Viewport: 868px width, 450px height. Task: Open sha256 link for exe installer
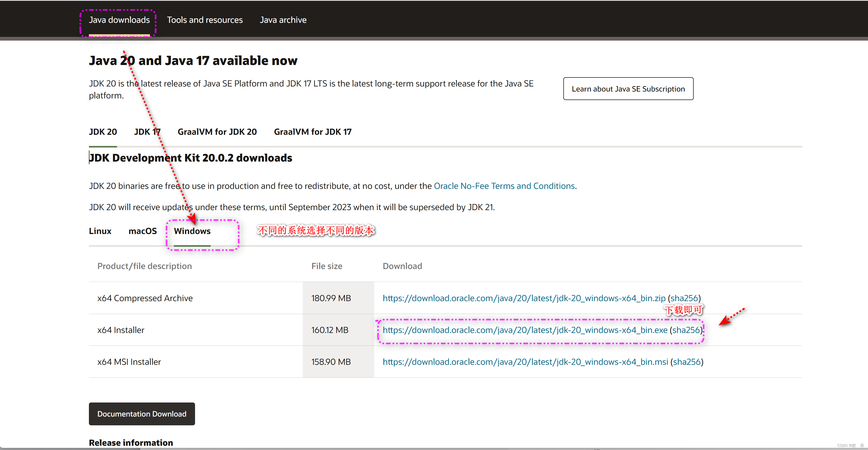pos(686,330)
